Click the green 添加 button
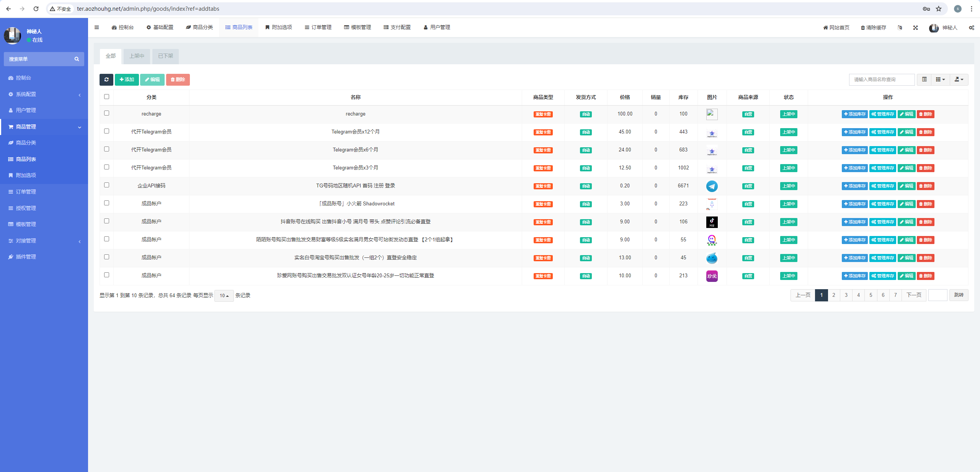The width and height of the screenshot is (980, 472). coord(127,80)
